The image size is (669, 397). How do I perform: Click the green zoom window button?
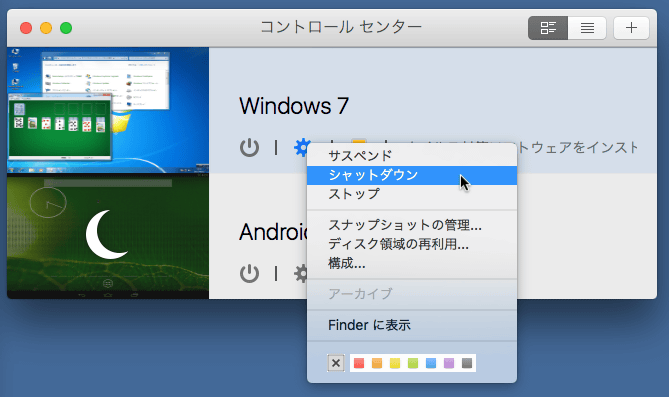(66, 28)
